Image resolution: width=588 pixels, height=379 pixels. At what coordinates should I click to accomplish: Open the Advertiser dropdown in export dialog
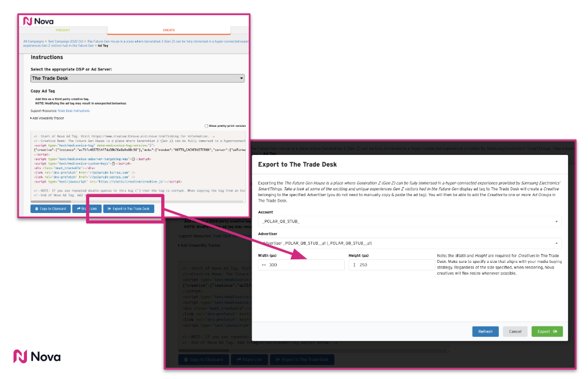pos(409,243)
